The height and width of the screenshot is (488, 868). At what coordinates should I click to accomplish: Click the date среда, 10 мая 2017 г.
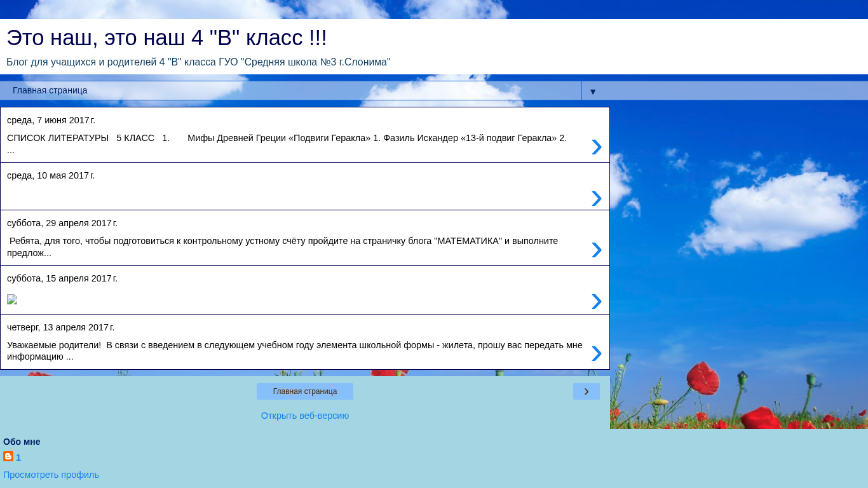click(x=51, y=175)
